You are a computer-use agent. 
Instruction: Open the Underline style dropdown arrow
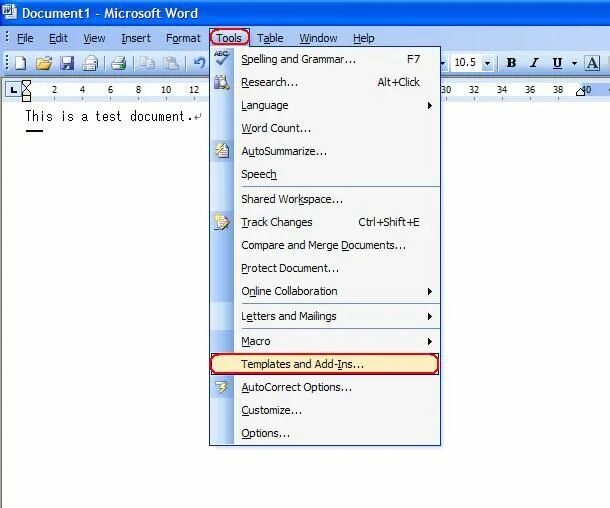coord(574,63)
